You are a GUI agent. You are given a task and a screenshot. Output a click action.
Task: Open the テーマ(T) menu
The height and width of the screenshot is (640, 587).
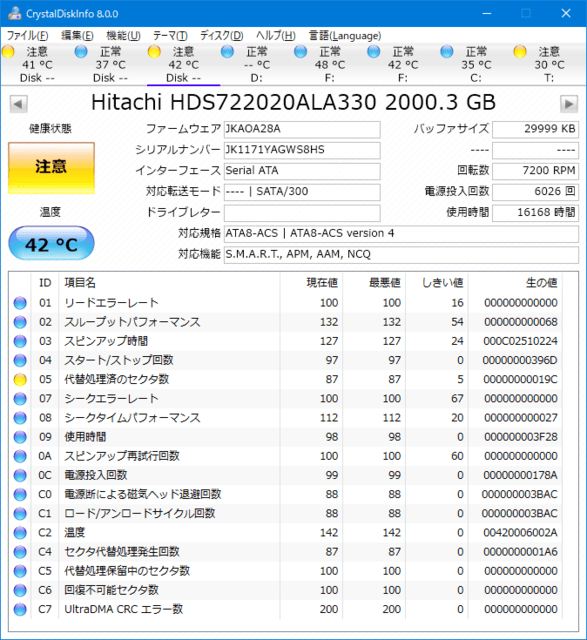point(170,36)
